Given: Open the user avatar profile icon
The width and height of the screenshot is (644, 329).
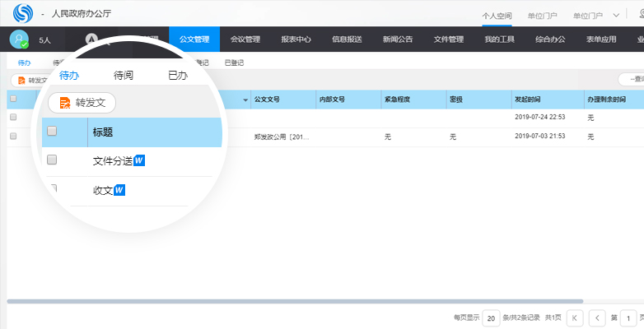Looking at the screenshot, I should click(x=19, y=39).
